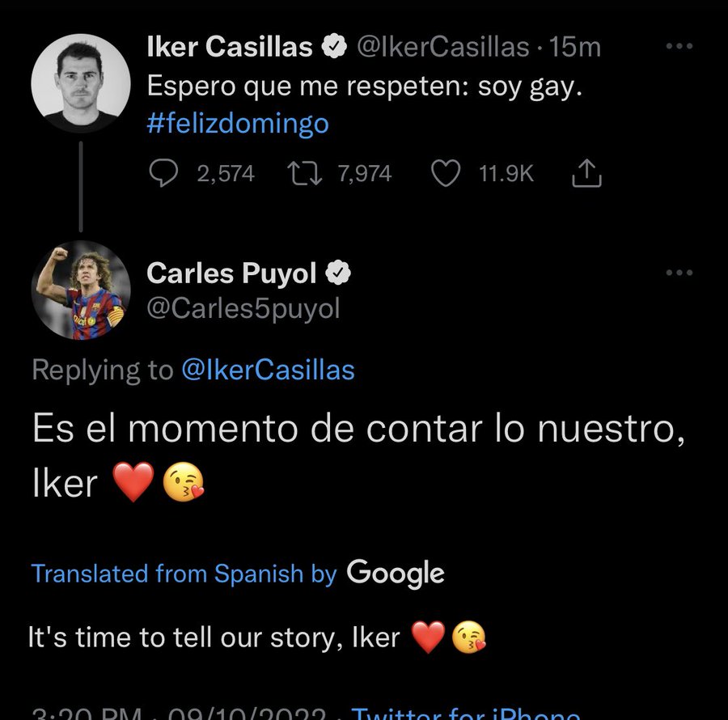The image size is (728, 720).
Task: Tap the share icon on Casillas's tweet
Action: (587, 173)
